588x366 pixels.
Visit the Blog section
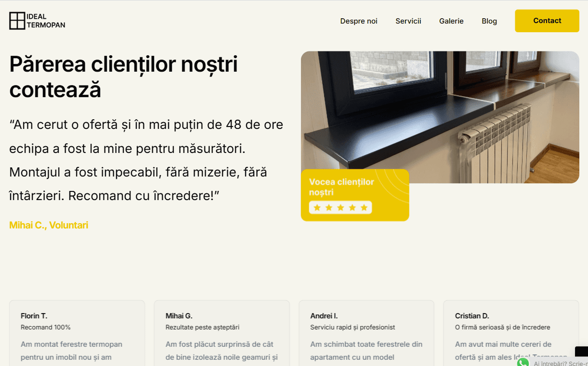(489, 21)
